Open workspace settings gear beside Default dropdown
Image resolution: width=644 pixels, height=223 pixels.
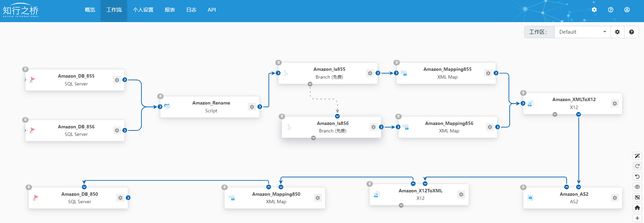pyautogui.click(x=617, y=32)
